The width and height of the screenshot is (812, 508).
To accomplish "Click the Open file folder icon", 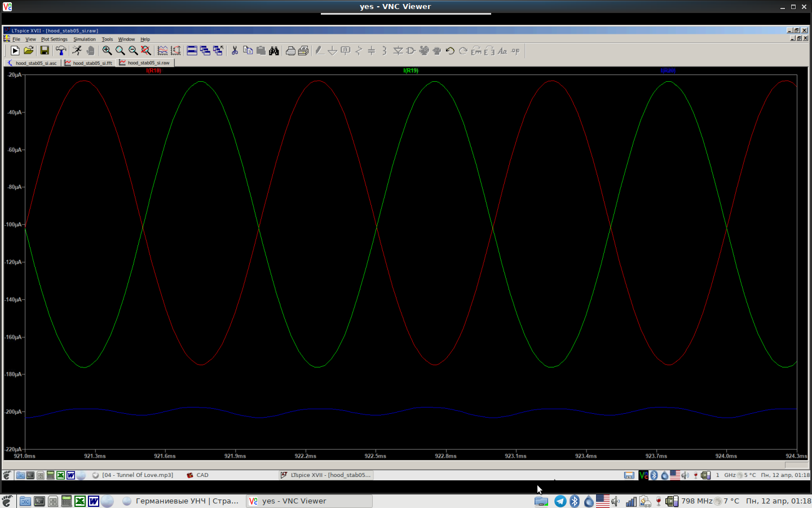I will [x=29, y=51].
